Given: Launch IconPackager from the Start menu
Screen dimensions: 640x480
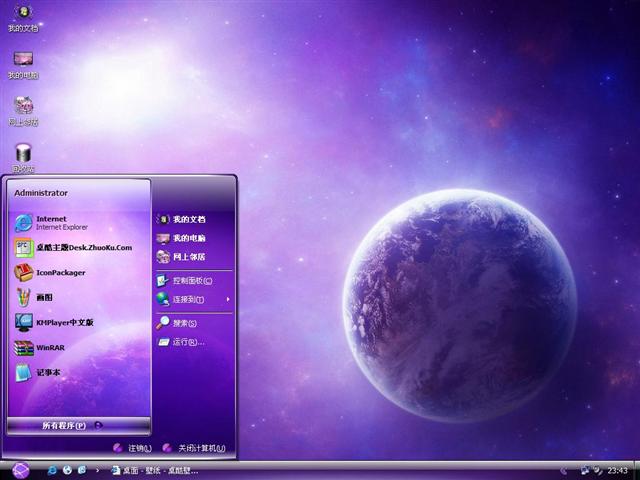Looking at the screenshot, I should (x=60, y=272).
